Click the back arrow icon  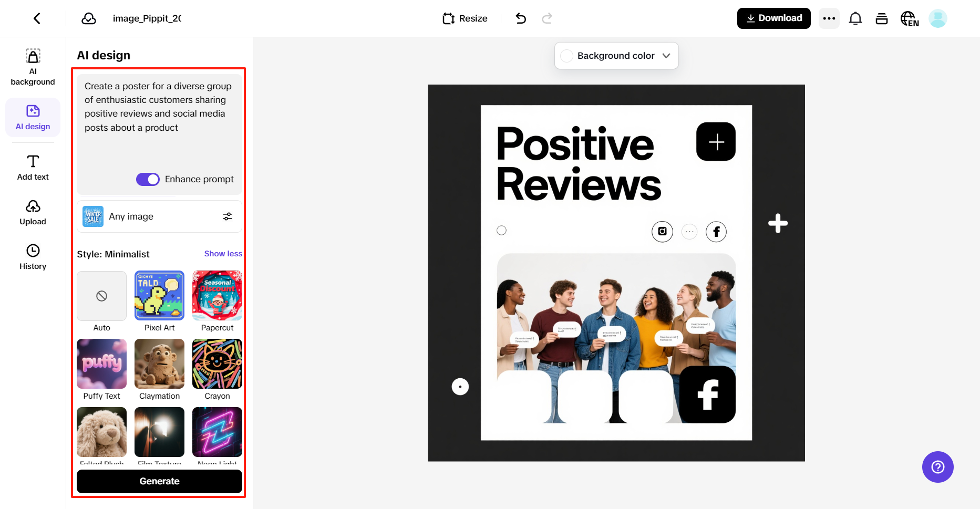37,18
